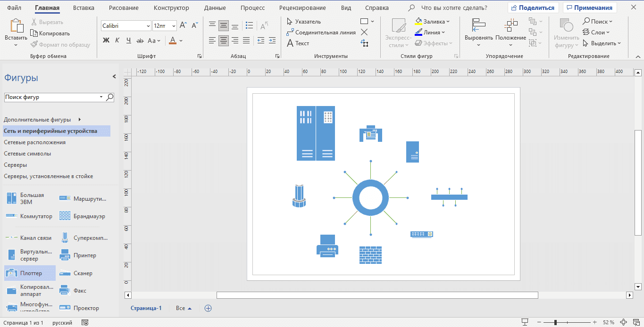This screenshot has width=644, height=327.
Task: Toggle underline formatting (Ч)
Action: pos(128,41)
